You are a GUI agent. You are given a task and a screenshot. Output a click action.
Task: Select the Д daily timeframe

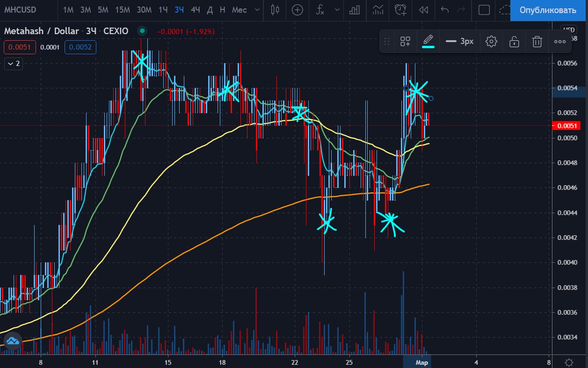[210, 10]
